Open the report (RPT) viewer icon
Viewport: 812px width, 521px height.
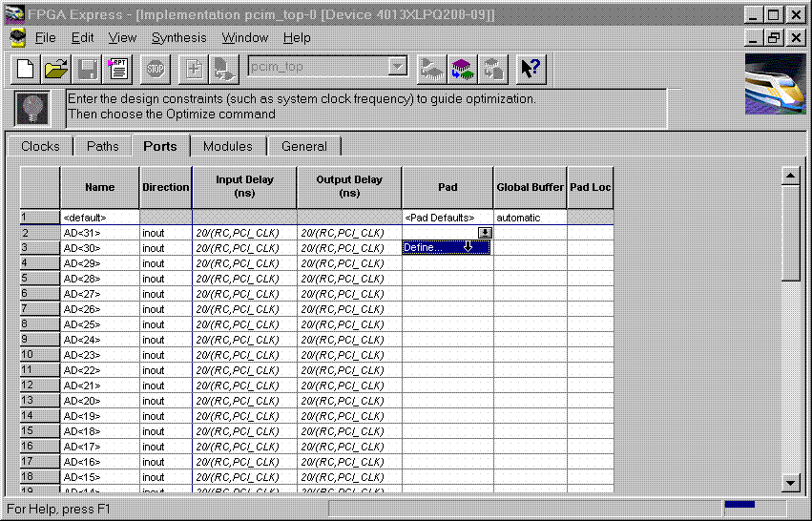[x=118, y=69]
